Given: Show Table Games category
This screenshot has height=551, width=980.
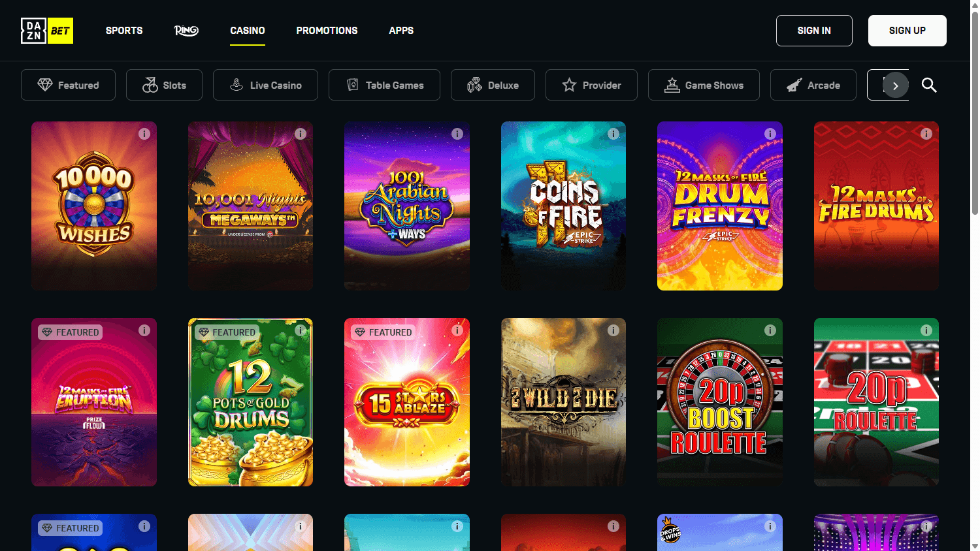Looking at the screenshot, I should (384, 85).
